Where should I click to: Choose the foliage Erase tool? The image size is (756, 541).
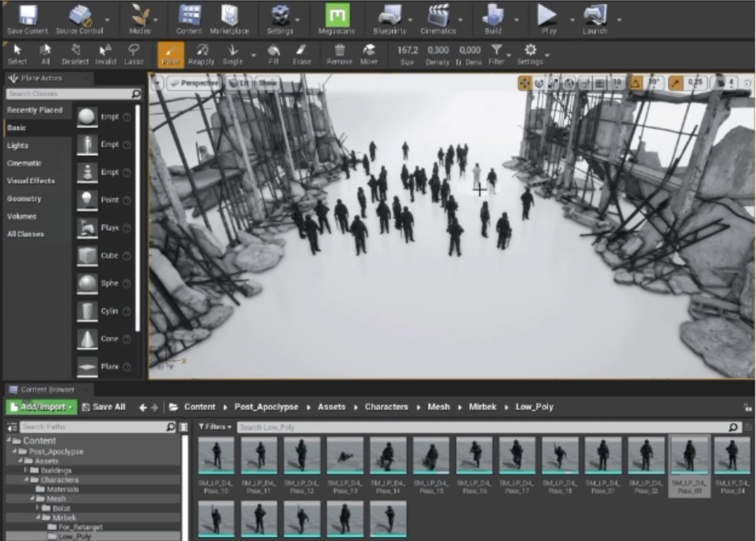tap(301, 53)
